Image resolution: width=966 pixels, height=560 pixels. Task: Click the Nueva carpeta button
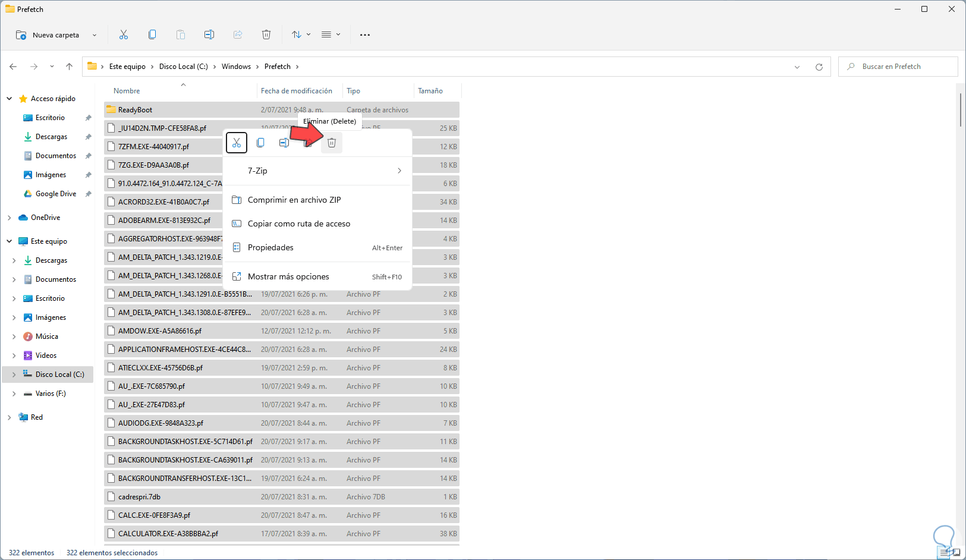56,34
